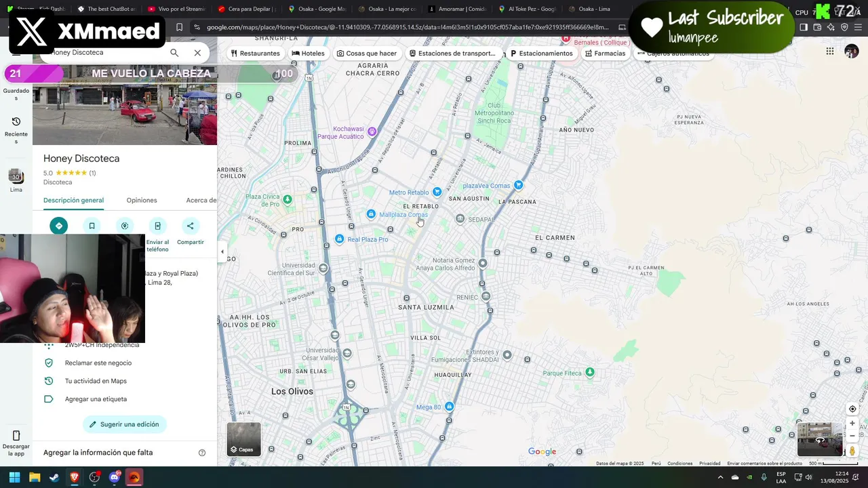Click the Metro Retablo map pin
Image resolution: width=868 pixels, height=488 pixels.
(437, 192)
